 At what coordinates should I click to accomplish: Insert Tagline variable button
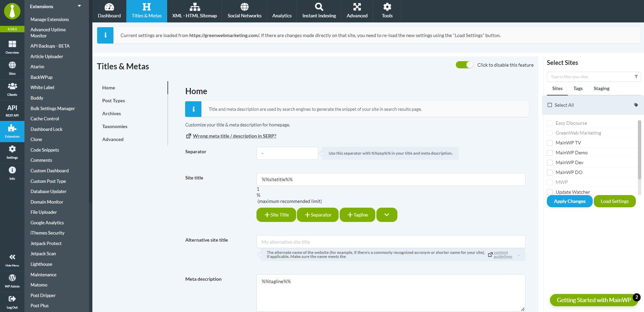click(357, 215)
